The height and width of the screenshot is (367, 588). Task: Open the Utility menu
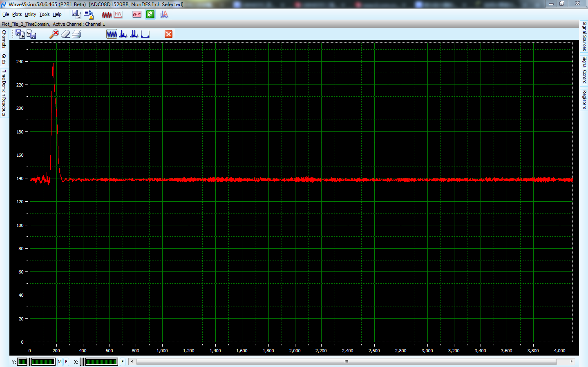point(31,14)
